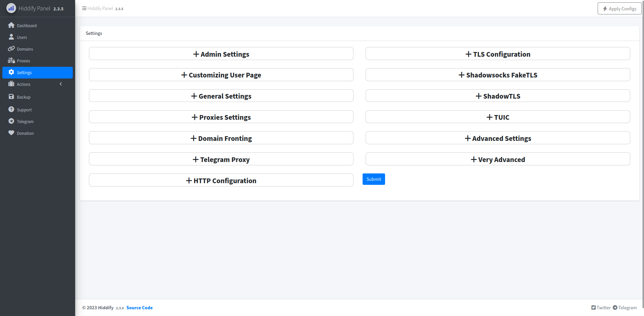Expand the Shadowsocks FakeTLS section
Screen dimensions: 644x316
click(498, 74)
